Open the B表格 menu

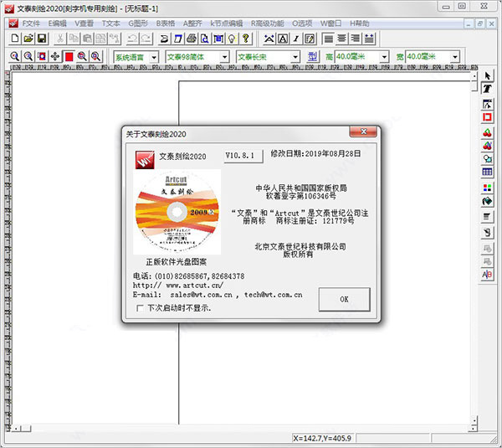click(x=166, y=23)
